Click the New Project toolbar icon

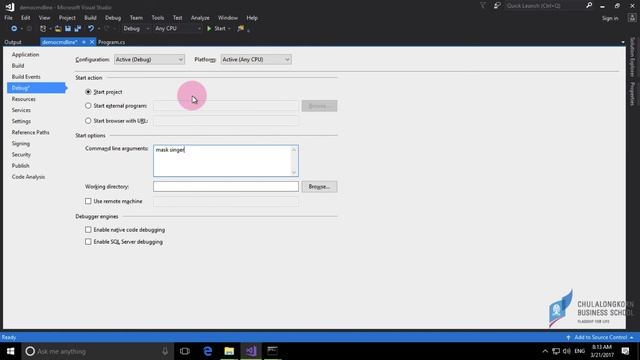pos(43,29)
